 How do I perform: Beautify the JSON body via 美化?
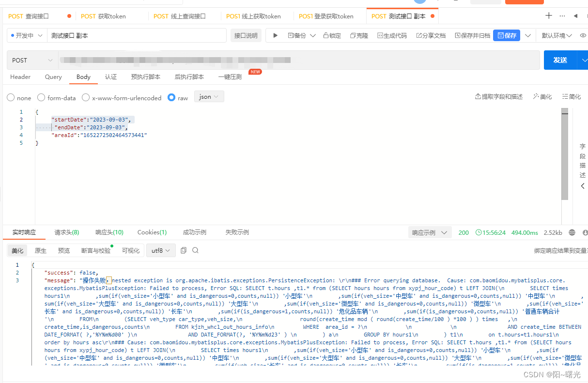542,96
